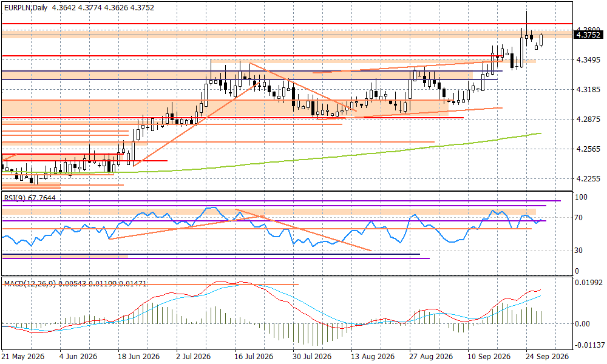Click the 4.2255 price axis label
Screen dimensions: 607x364
tap(588, 179)
